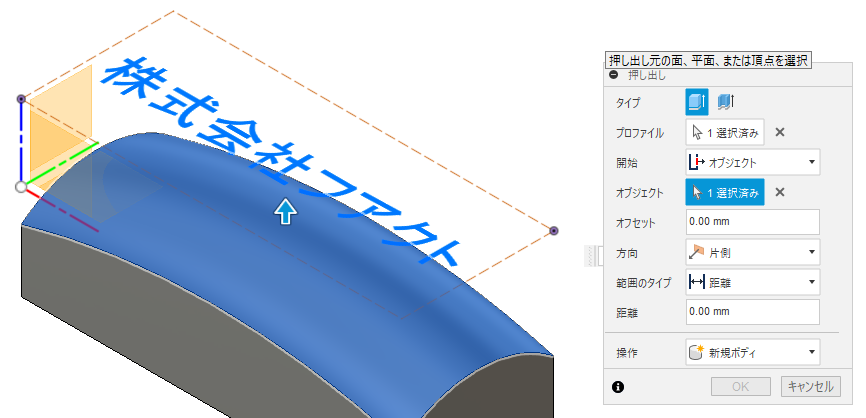The height and width of the screenshot is (418, 866).
Task: Click the OK button
Action: [x=741, y=387]
